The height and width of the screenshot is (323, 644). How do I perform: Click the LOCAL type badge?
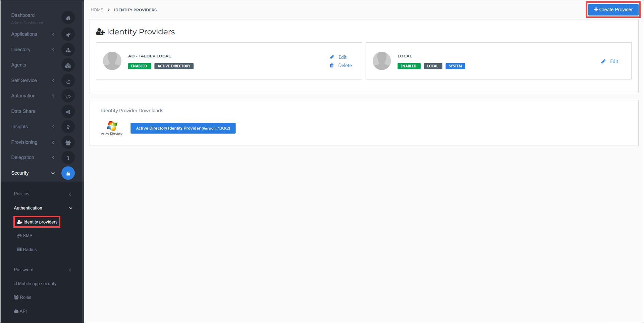coord(433,66)
